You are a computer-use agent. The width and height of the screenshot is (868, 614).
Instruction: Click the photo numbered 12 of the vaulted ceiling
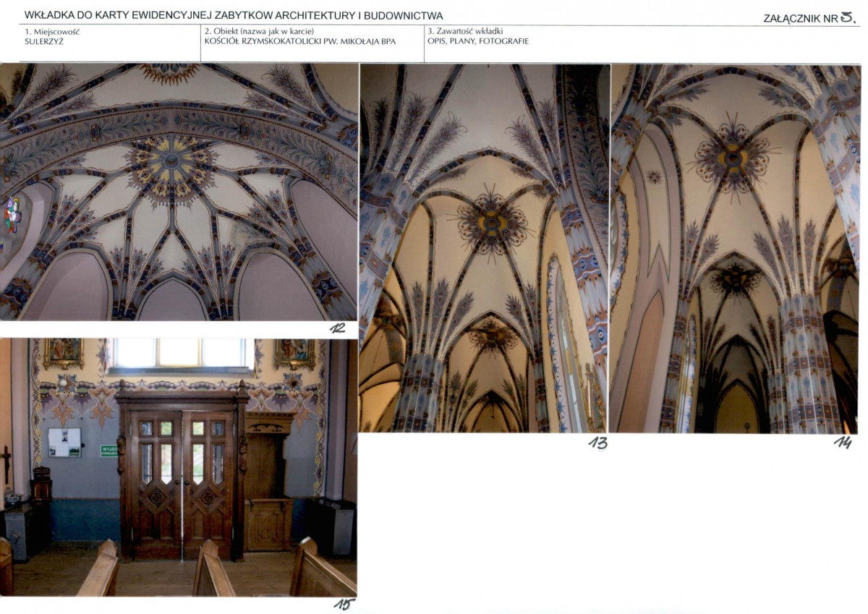(x=179, y=192)
